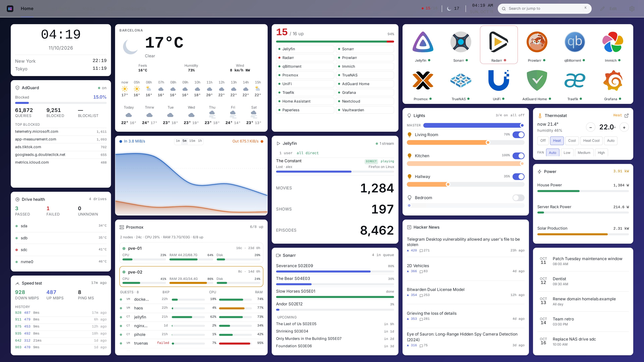Switch network graph to 1m range
This screenshot has height=362, width=644.
(178, 141)
